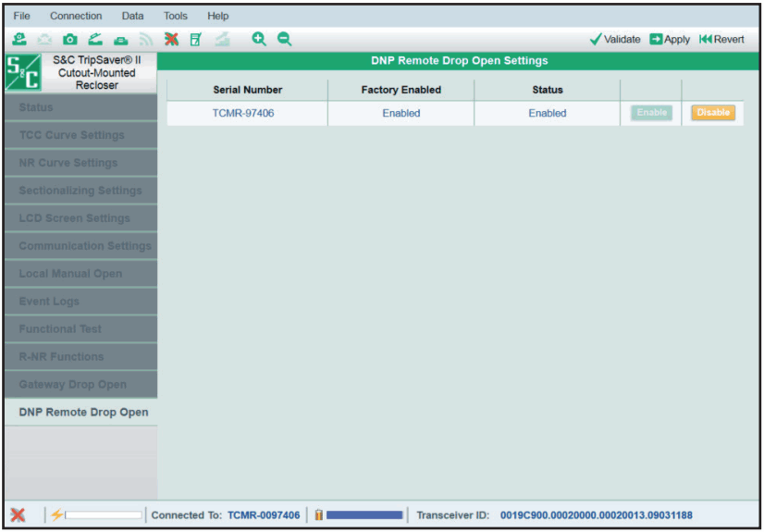The image size is (764, 532).
Task: Click the lightning bolt status icon
Action: point(56,515)
